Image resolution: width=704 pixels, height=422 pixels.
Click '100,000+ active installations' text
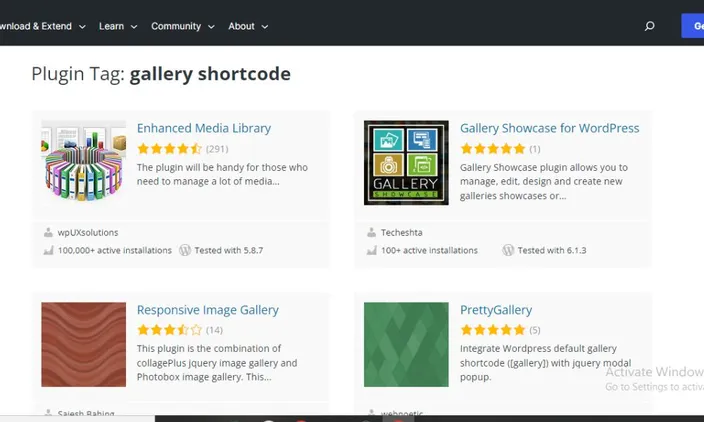[114, 251]
